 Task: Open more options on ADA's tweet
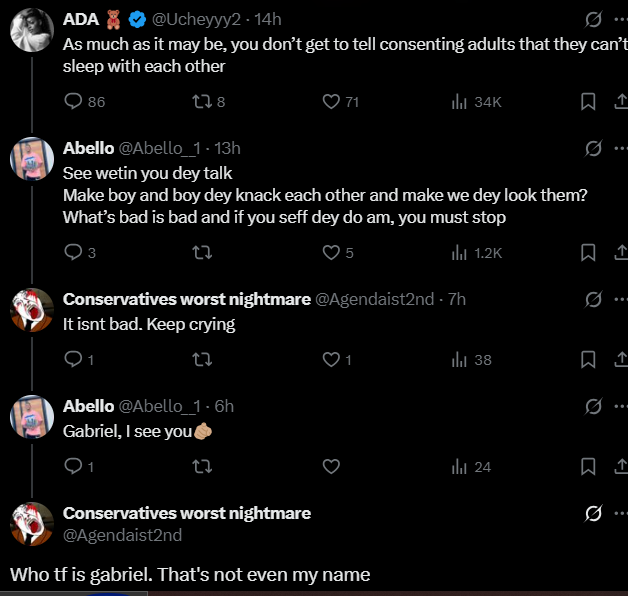pos(619,19)
